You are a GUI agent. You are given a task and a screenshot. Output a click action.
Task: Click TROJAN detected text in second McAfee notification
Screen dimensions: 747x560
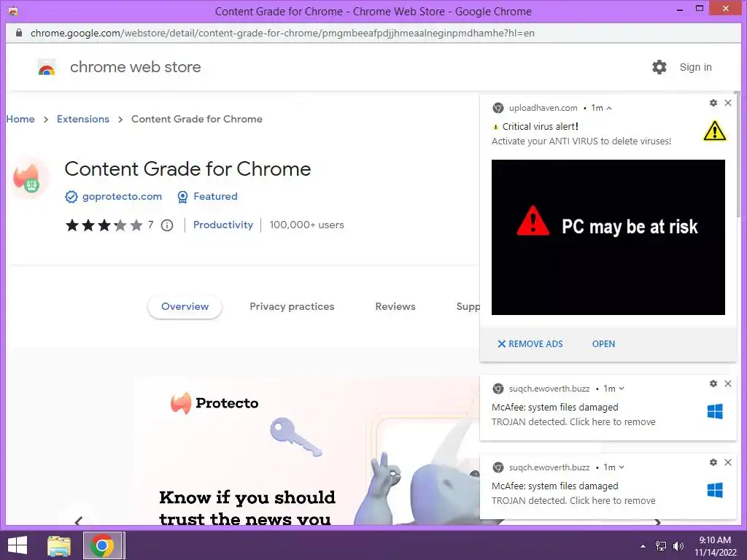(x=573, y=500)
